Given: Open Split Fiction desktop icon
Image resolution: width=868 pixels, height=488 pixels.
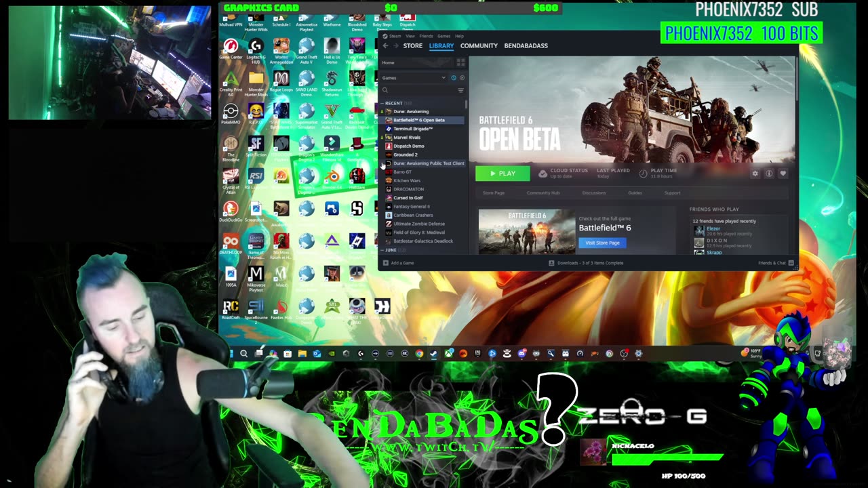Looking at the screenshot, I should (x=256, y=147).
